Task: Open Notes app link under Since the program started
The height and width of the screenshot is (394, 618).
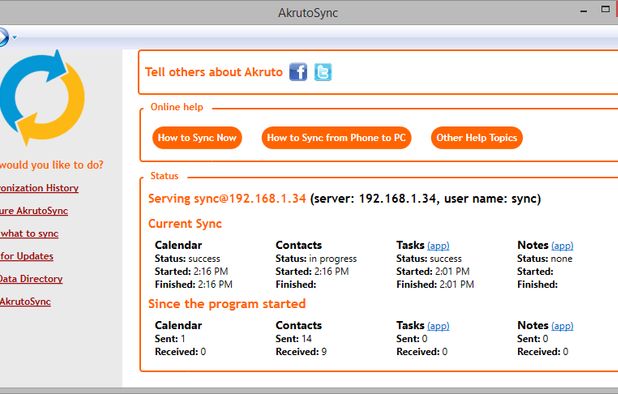Action: tap(562, 326)
